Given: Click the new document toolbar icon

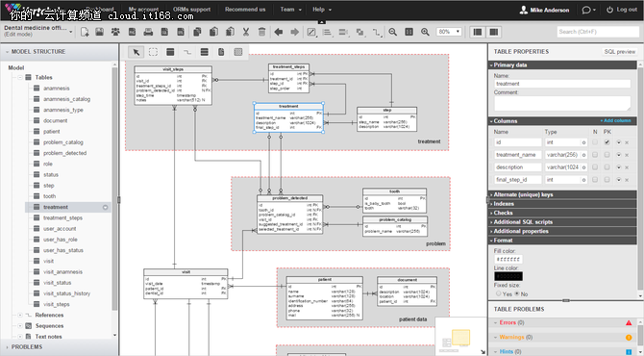Looking at the screenshot, I should click(85, 32).
